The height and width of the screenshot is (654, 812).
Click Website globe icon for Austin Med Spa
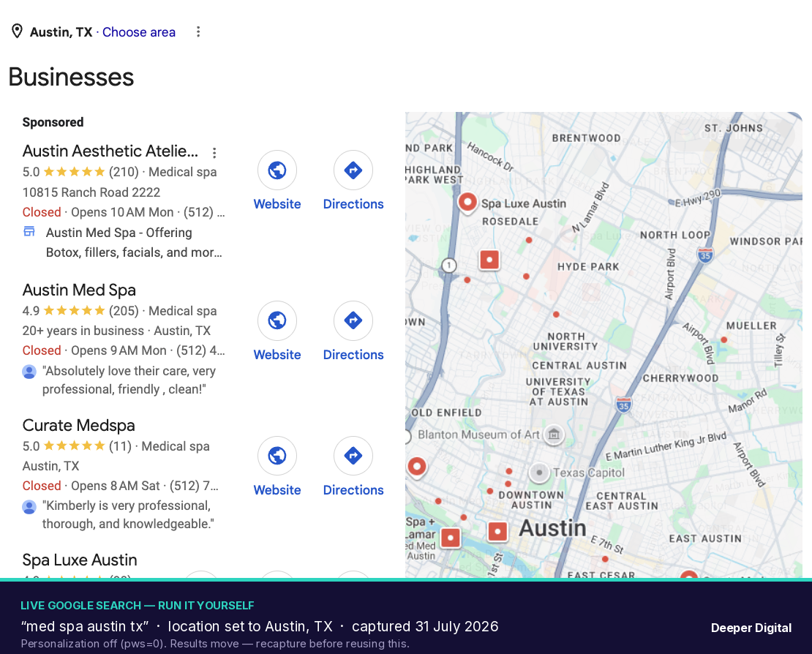(x=277, y=320)
